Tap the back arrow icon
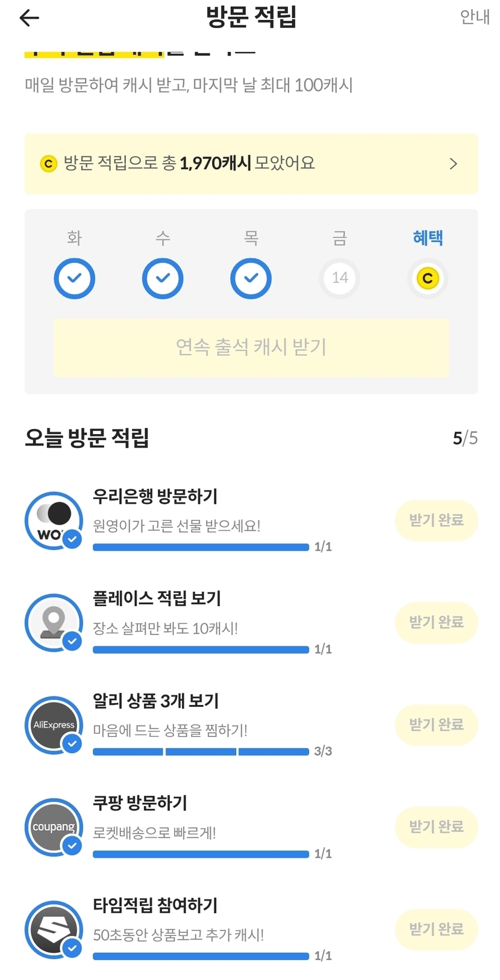Viewport: 500px width, 980px height. click(29, 18)
